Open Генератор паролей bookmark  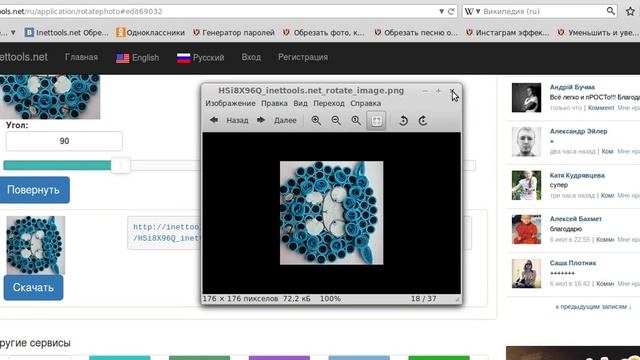pyautogui.click(x=234, y=32)
